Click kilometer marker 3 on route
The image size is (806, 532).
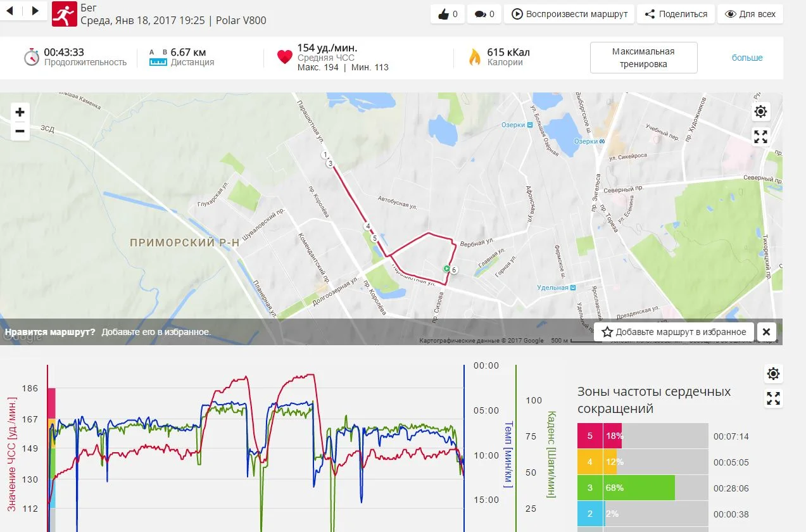tap(330, 163)
